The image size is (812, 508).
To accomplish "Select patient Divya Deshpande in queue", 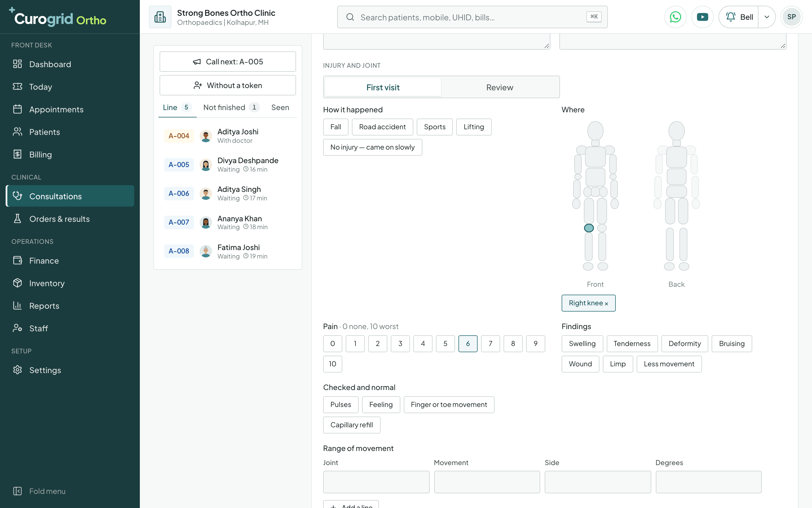I will (x=228, y=165).
